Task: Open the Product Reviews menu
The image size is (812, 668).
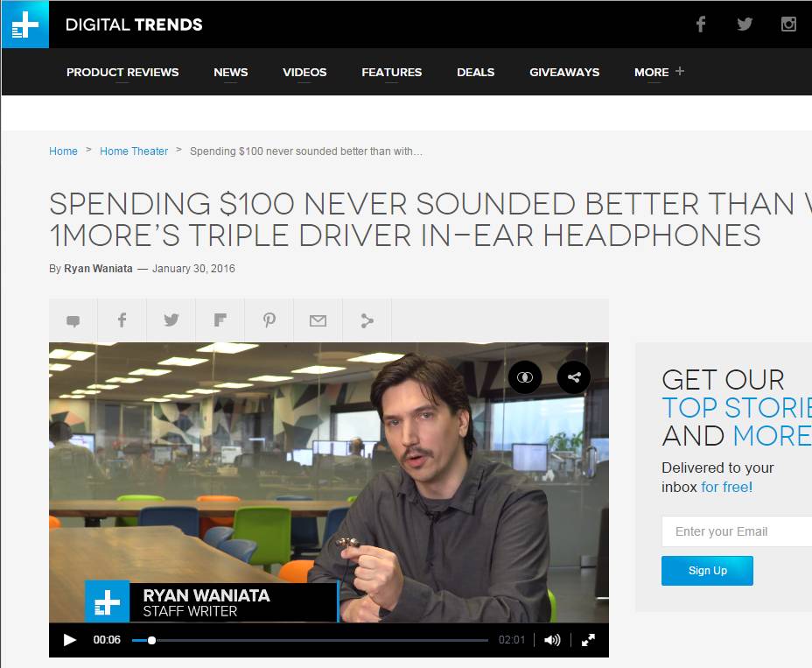Action: pos(122,72)
